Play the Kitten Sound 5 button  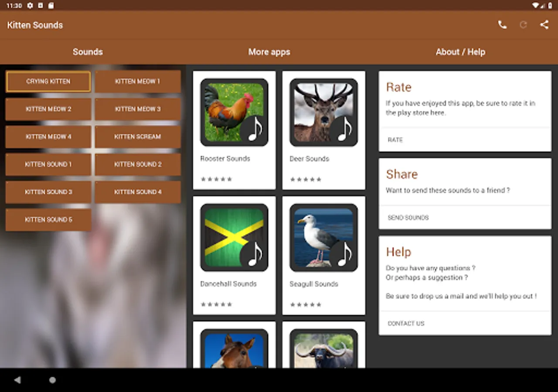[48, 220]
